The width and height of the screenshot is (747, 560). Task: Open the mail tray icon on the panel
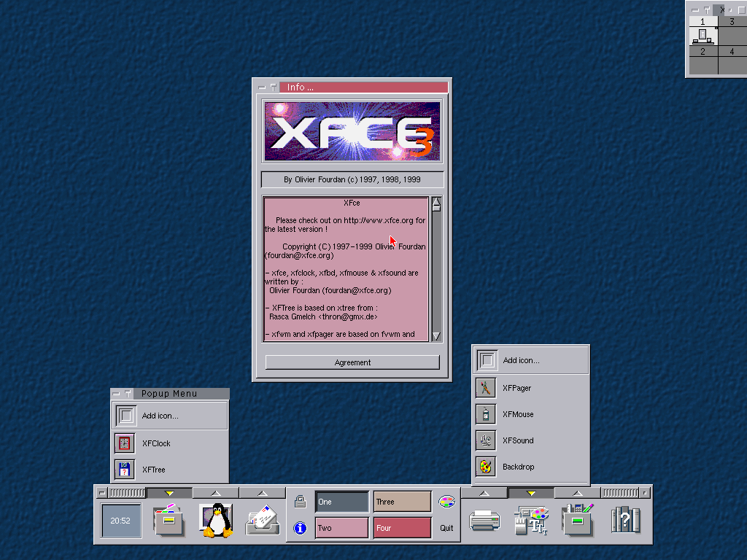263,521
